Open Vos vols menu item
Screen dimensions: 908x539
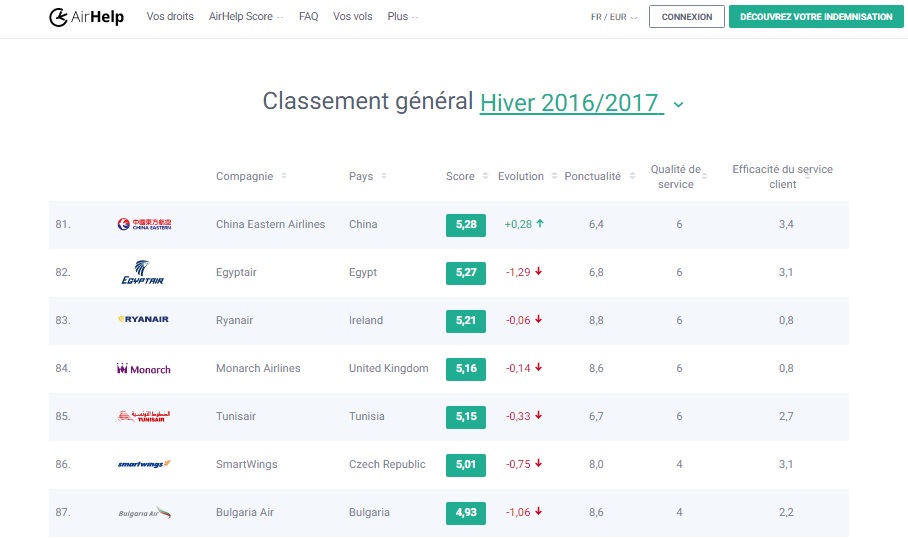pyautogui.click(x=353, y=17)
